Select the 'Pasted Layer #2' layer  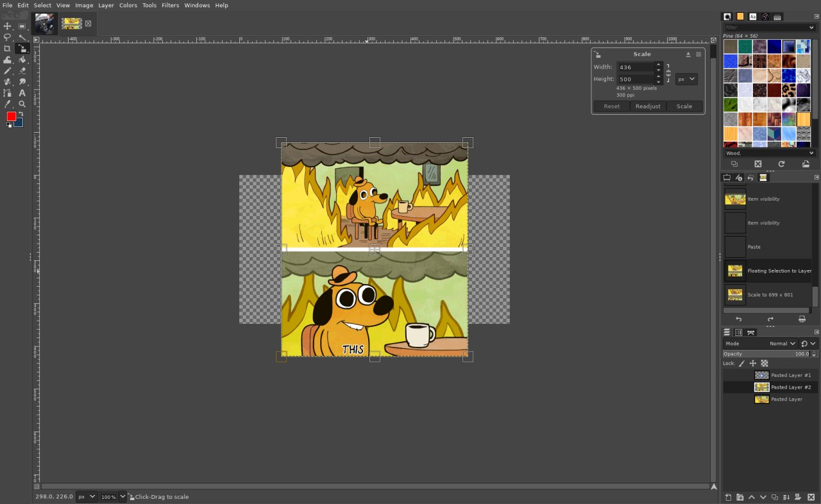point(770,387)
